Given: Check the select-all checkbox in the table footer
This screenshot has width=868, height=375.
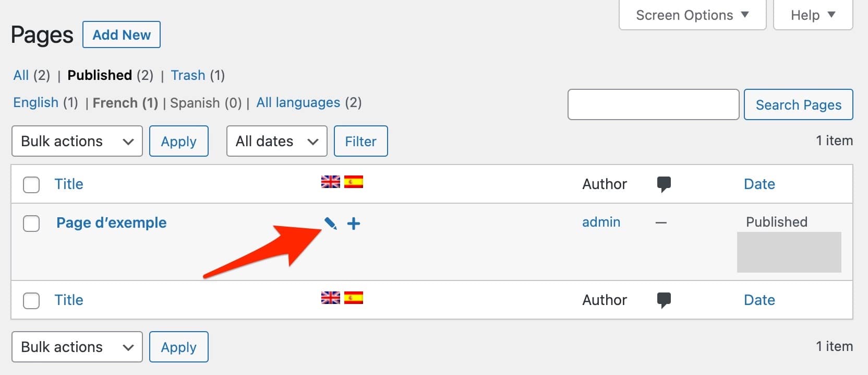Looking at the screenshot, I should pyautogui.click(x=31, y=300).
